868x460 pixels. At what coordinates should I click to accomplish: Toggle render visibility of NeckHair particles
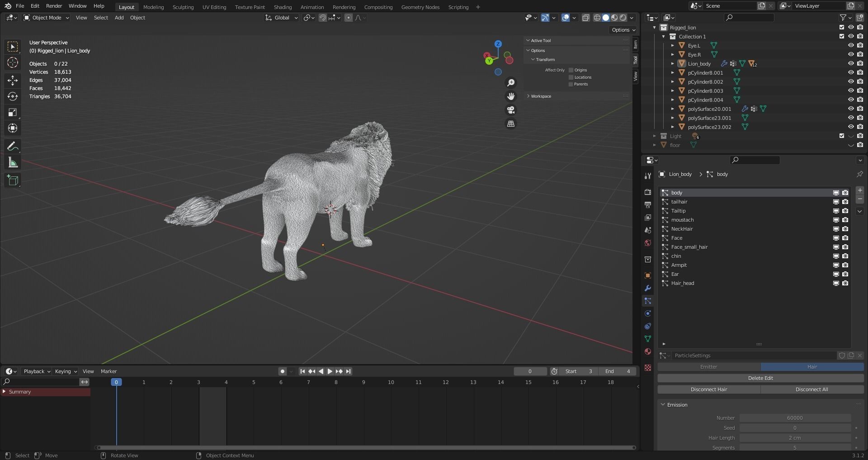(845, 229)
